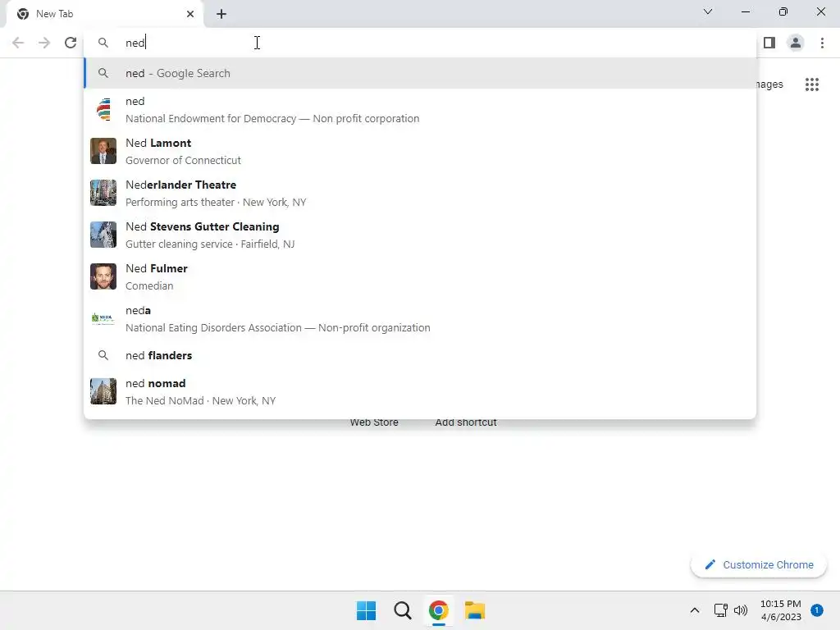Screen dimensions: 840x630
Task: Open the Google apps grid
Action: tap(812, 84)
